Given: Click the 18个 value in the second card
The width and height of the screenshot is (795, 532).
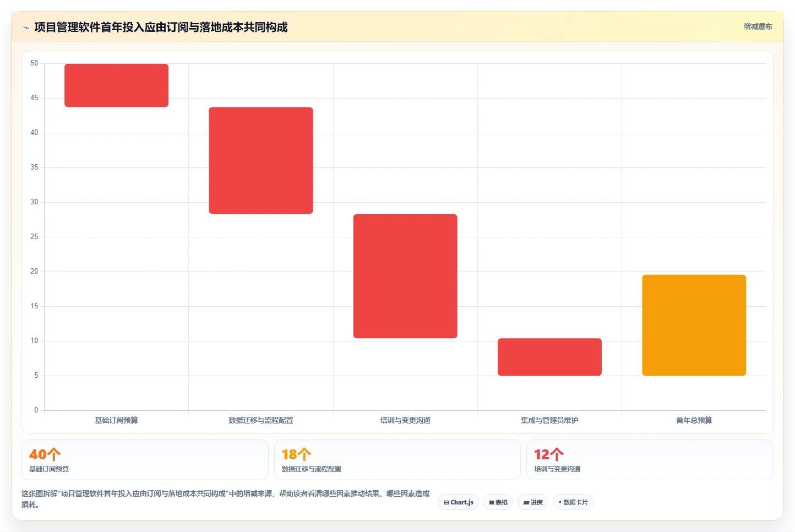Looking at the screenshot, I should (296, 454).
